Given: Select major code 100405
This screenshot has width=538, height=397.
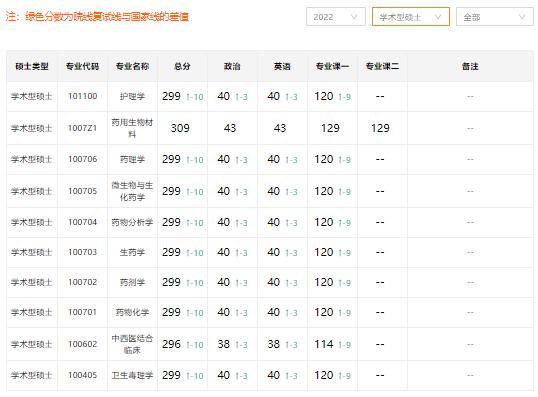Looking at the screenshot, I should point(82,375).
